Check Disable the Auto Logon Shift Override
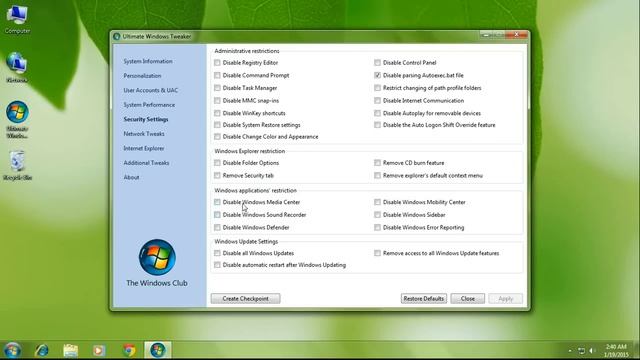Screen dimensions: 640x360 click(377, 125)
